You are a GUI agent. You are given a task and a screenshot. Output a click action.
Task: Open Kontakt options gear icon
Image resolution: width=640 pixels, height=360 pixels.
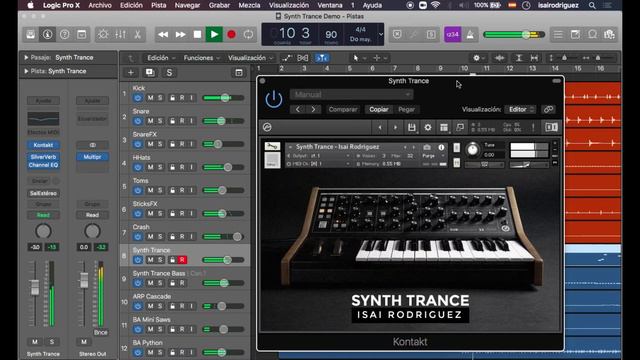pos(428,127)
